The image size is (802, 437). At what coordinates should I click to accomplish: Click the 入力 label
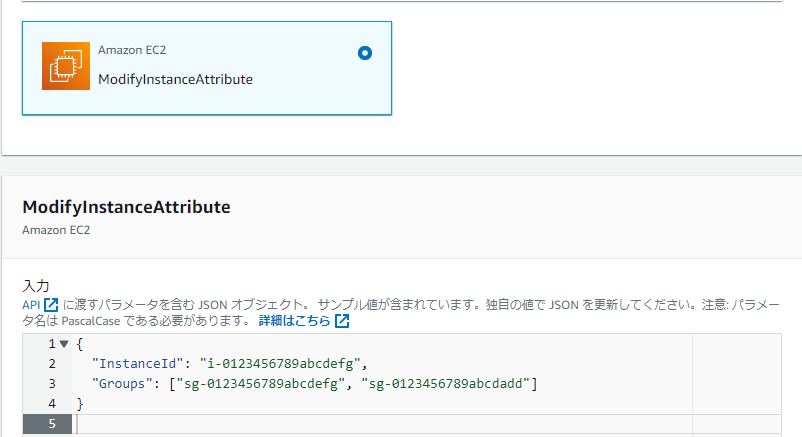pos(36,286)
